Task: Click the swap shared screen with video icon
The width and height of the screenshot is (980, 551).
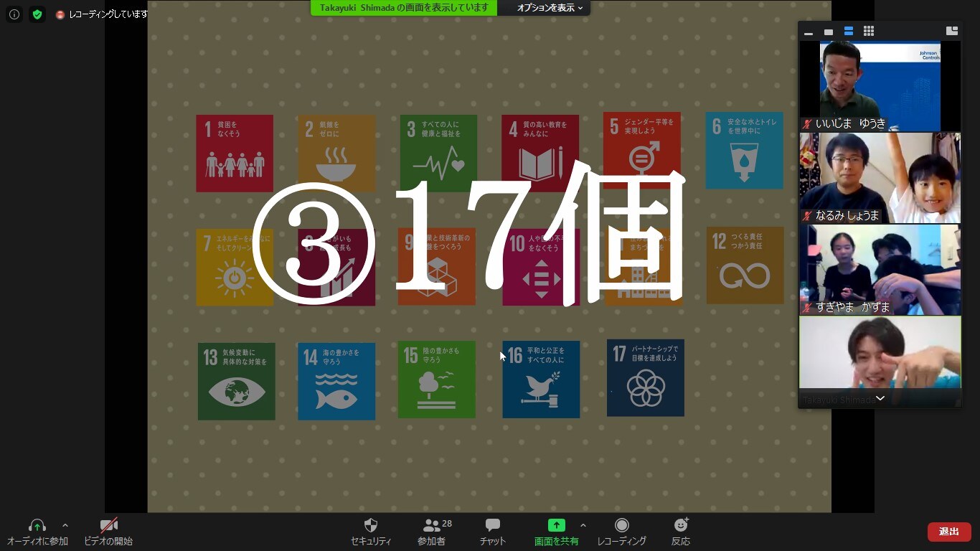Action: (x=952, y=31)
